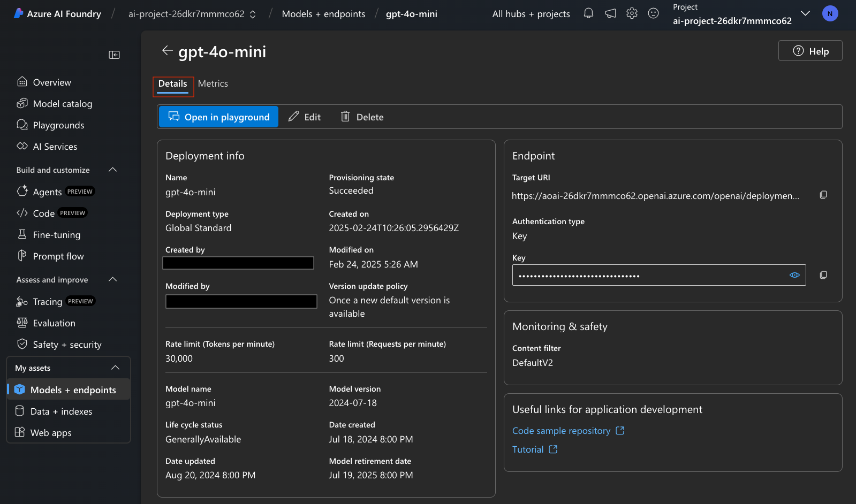Click the GenerallyAvailable life cycle status

click(203, 439)
